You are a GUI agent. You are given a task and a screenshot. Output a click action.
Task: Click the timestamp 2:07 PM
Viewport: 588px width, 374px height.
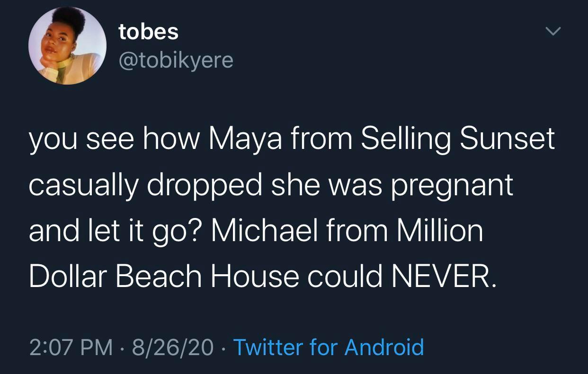coord(70,347)
